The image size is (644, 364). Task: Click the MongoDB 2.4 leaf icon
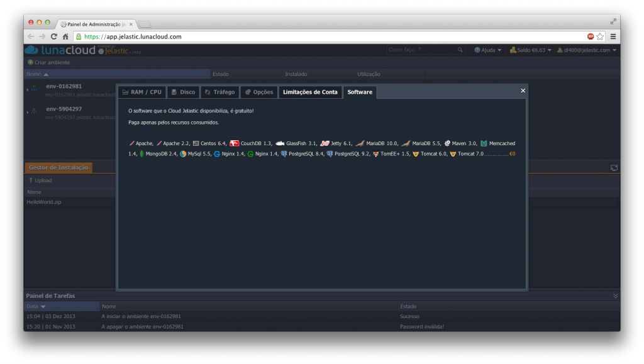click(142, 154)
